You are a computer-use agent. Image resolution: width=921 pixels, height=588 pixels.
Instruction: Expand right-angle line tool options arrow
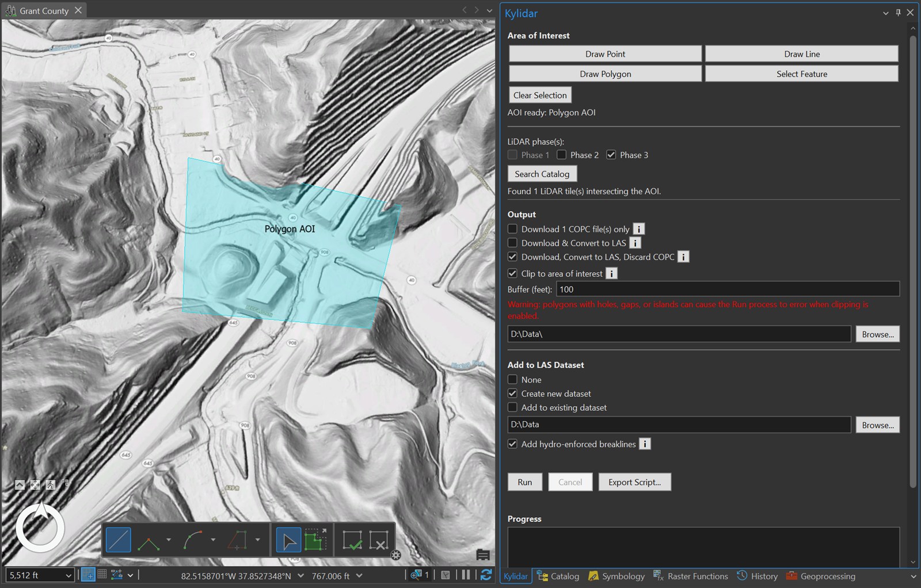pos(169,540)
